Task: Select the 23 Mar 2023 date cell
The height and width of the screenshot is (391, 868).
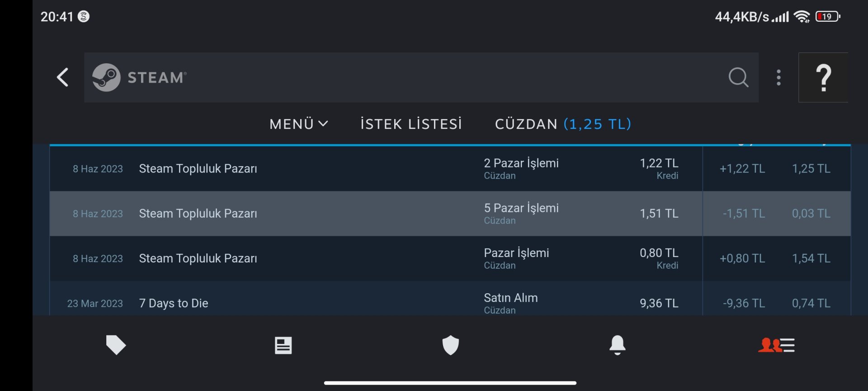Action: (x=95, y=303)
